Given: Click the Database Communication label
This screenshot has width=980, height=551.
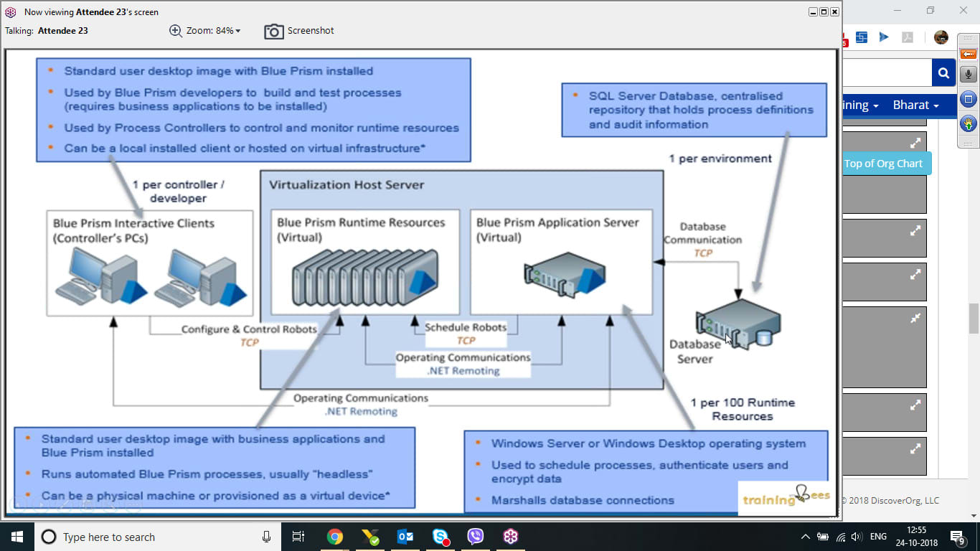Looking at the screenshot, I should 703,233.
